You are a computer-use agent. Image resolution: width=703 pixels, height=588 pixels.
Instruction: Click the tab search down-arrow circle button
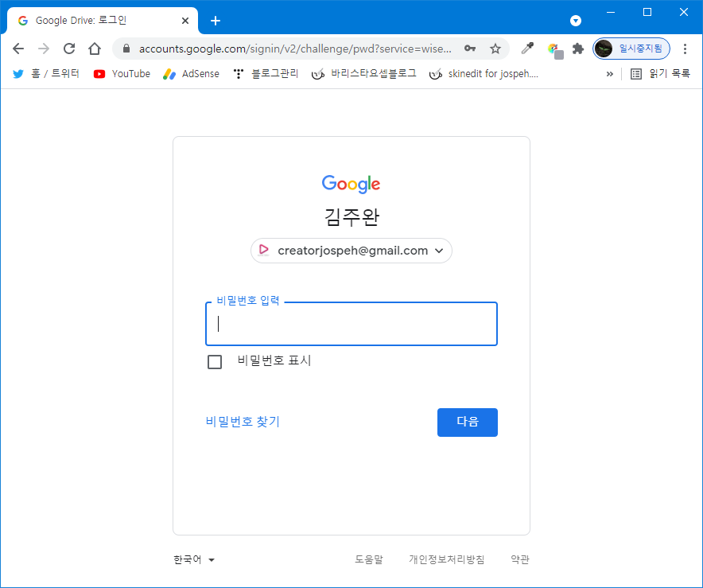(576, 21)
